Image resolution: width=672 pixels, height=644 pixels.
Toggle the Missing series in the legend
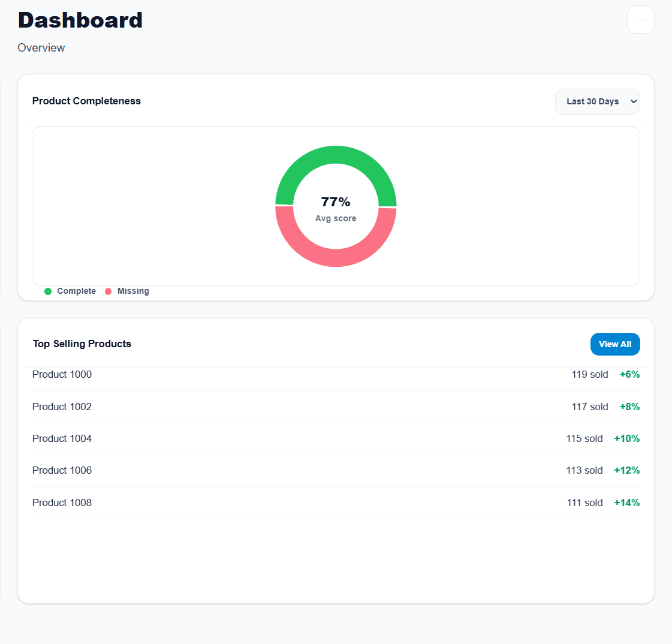pyautogui.click(x=132, y=291)
